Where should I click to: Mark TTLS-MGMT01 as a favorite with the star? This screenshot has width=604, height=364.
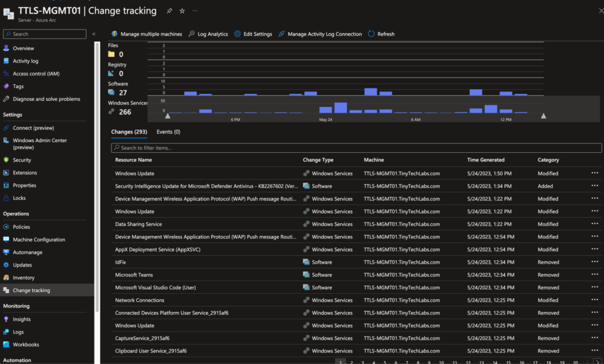[x=182, y=11]
